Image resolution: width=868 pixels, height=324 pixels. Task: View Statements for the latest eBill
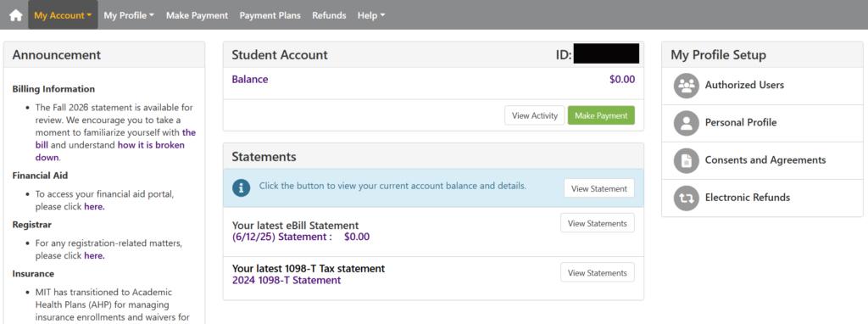(x=598, y=223)
